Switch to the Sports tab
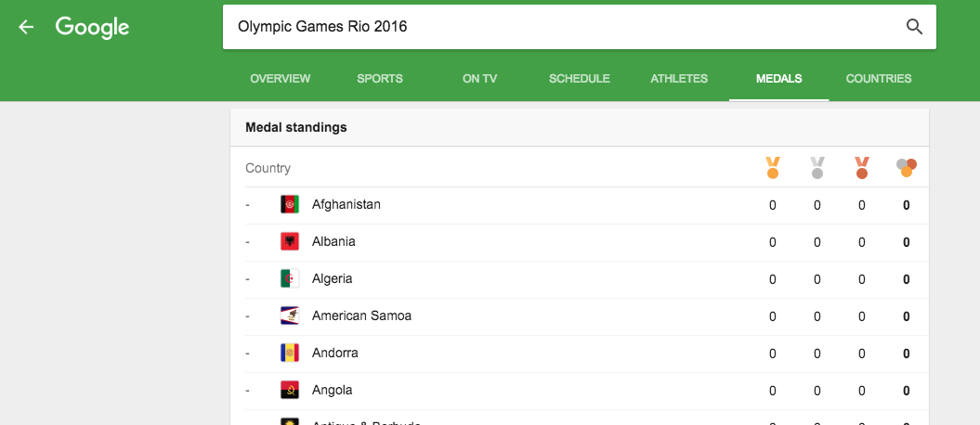The width and height of the screenshot is (980, 425). (x=380, y=79)
